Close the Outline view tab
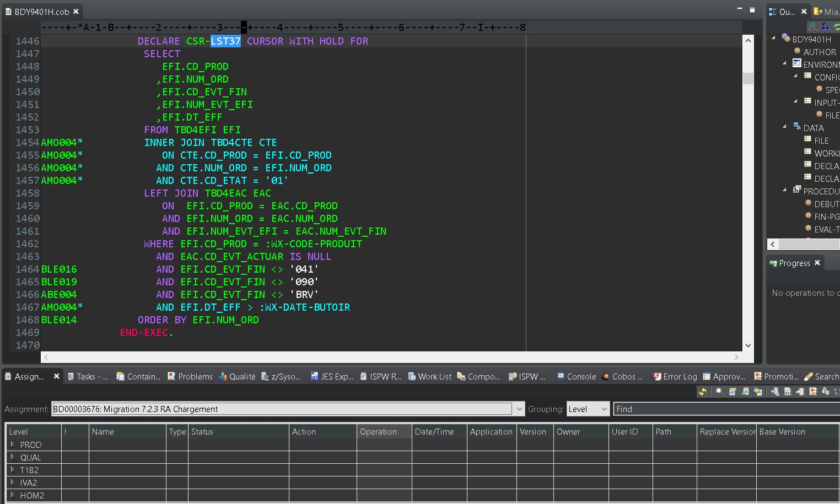Screen dimensions: 840x504 [x=804, y=12]
